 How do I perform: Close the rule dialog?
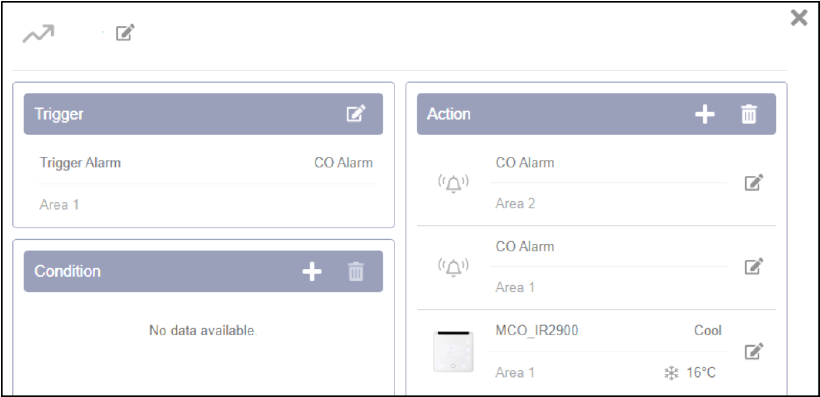point(799,18)
